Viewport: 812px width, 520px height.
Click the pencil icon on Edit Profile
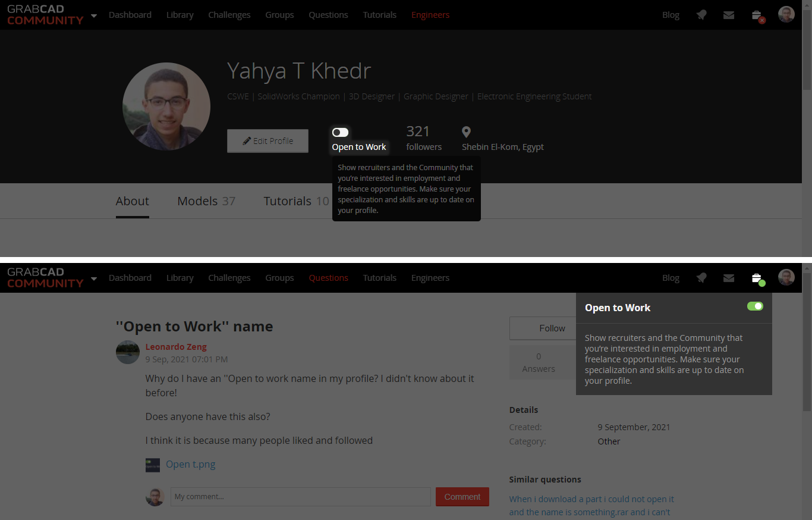pos(247,141)
